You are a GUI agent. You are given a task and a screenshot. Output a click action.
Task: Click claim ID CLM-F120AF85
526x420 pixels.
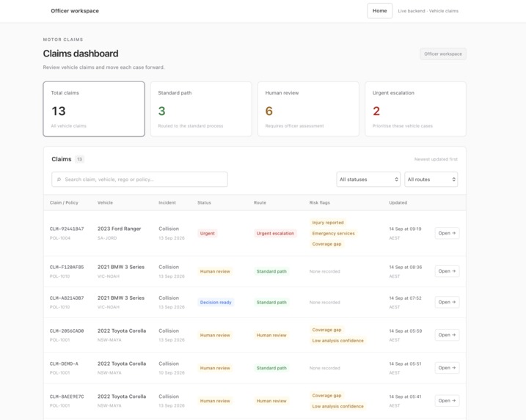67,267
